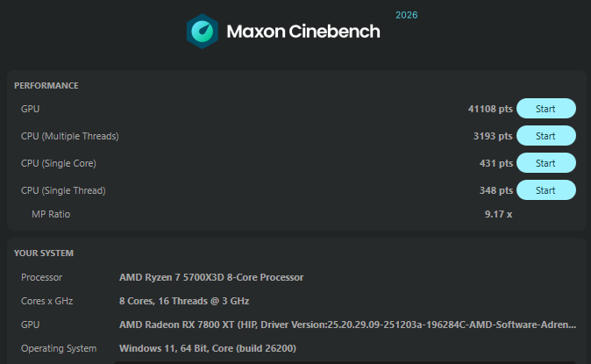Viewport: 591px width, 364px height.
Task: Select the 348 pts single thread score
Action: 495,190
